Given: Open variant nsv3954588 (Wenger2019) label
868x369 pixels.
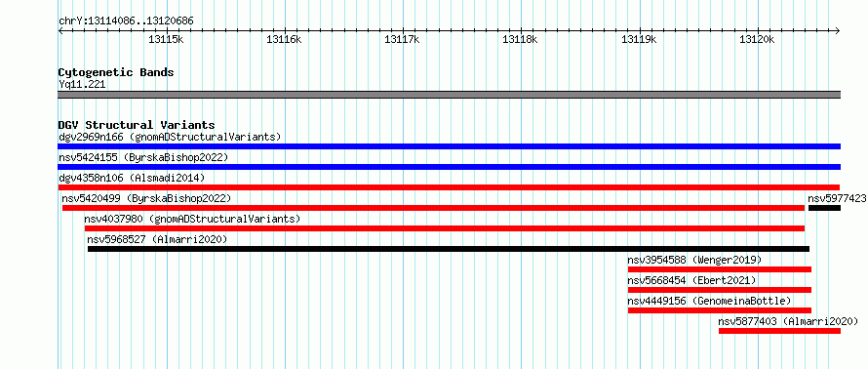Looking at the screenshot, I should (x=694, y=260).
